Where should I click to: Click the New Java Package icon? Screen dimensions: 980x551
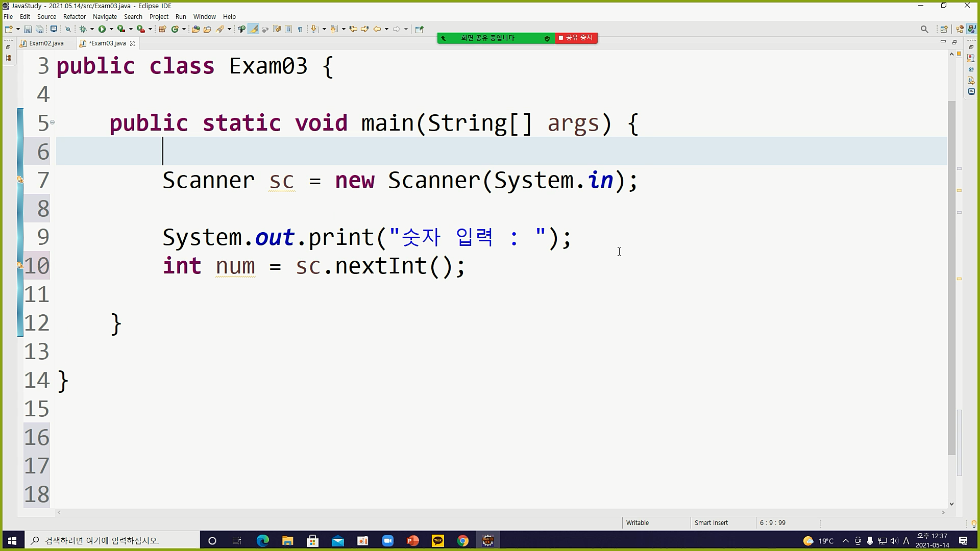coord(162,30)
